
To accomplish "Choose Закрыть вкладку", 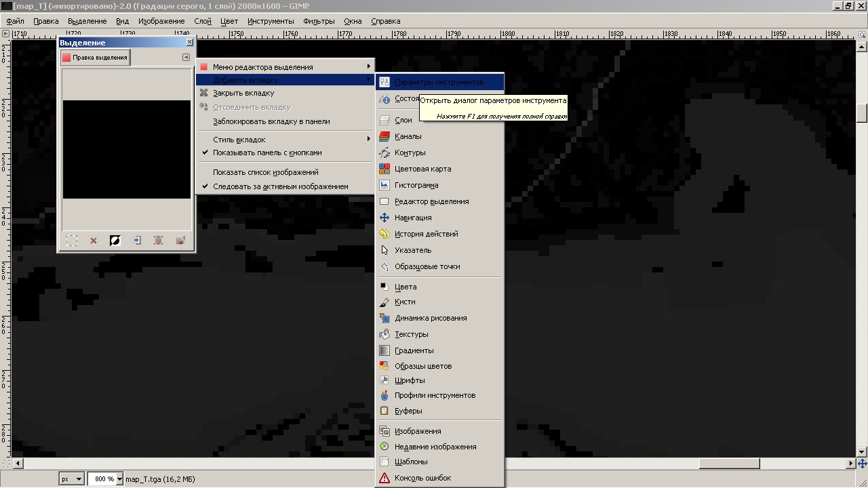I will point(285,93).
